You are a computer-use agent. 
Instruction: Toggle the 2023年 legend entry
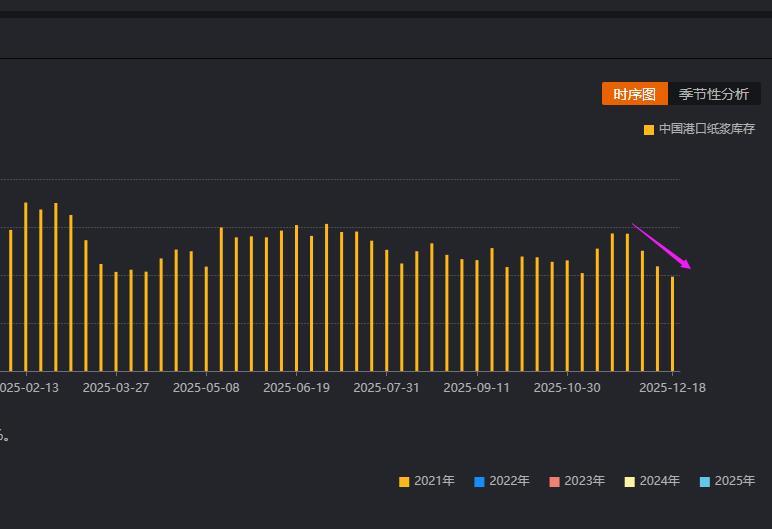[577, 481]
